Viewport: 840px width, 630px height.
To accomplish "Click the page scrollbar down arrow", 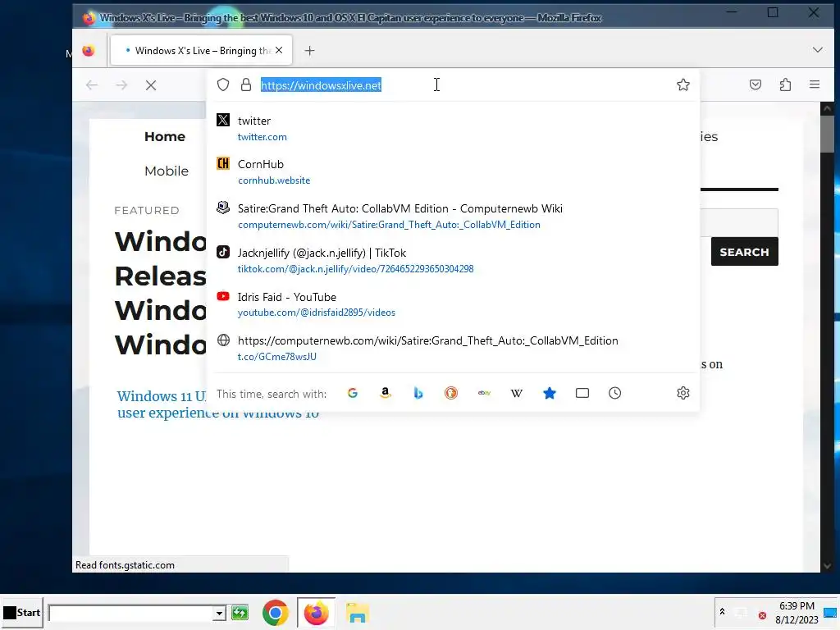I will (x=827, y=566).
